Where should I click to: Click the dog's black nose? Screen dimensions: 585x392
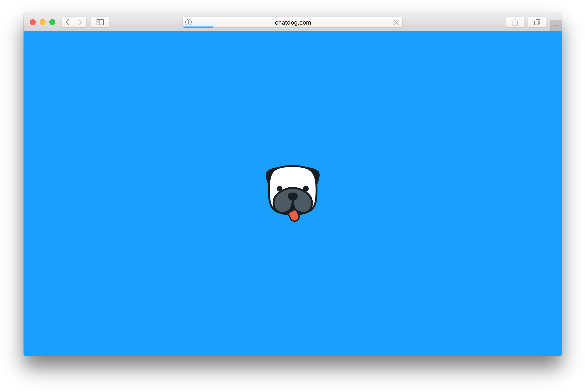tap(293, 197)
